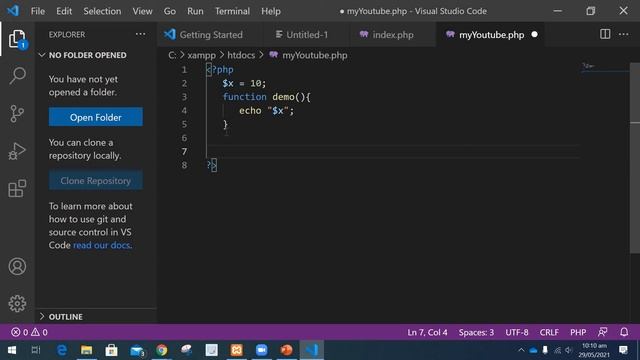
Task: Open the Windows Action Center
Action: tap(623, 350)
